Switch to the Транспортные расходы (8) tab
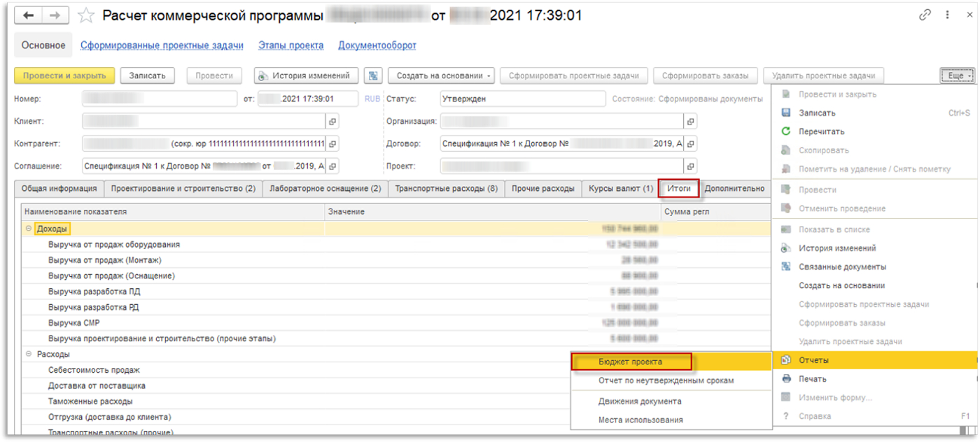The height and width of the screenshot is (442, 980). (x=446, y=189)
